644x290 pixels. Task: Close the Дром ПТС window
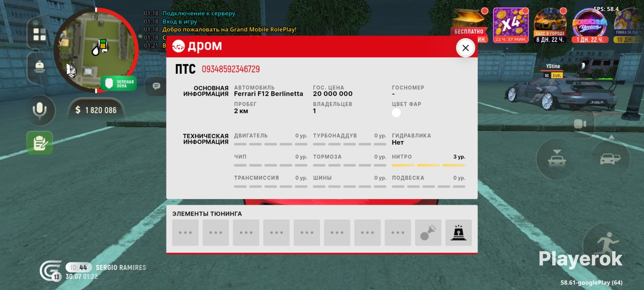466,48
